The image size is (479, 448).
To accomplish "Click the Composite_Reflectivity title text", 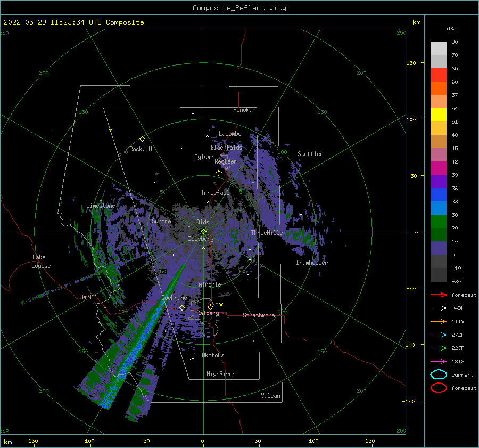I will [x=240, y=8].
